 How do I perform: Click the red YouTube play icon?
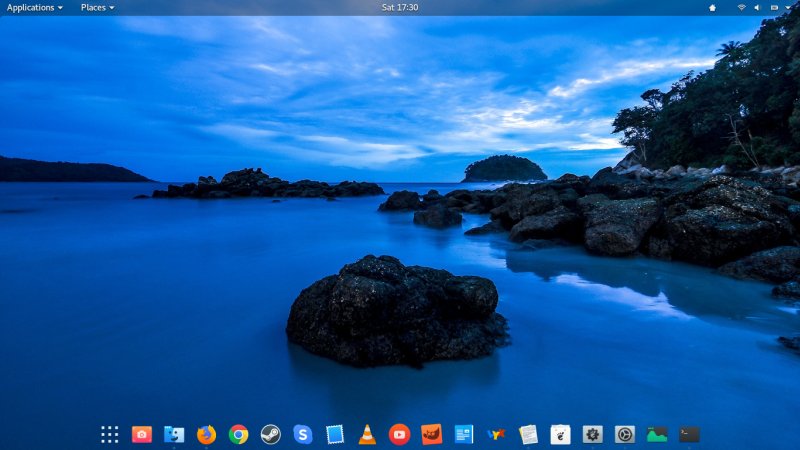point(399,434)
